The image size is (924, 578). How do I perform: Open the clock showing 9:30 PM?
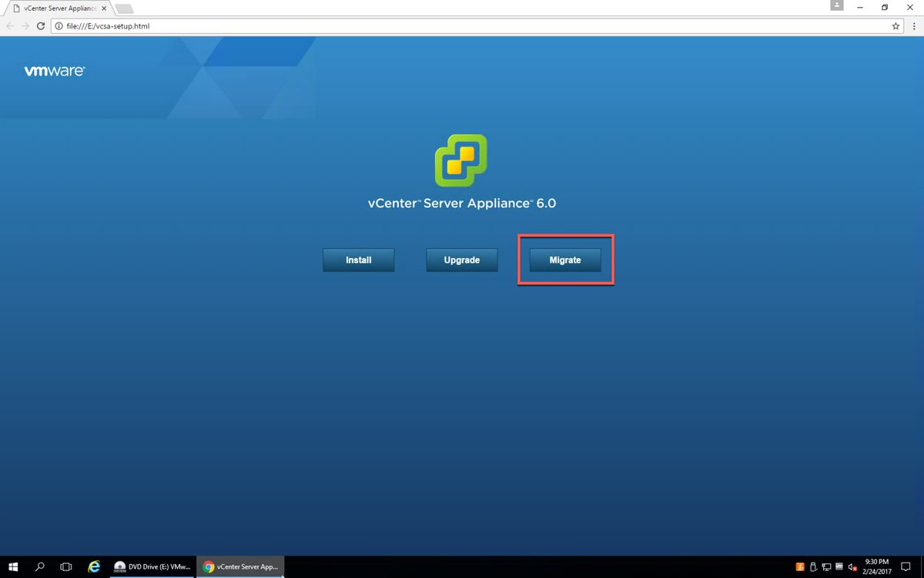[878, 566]
